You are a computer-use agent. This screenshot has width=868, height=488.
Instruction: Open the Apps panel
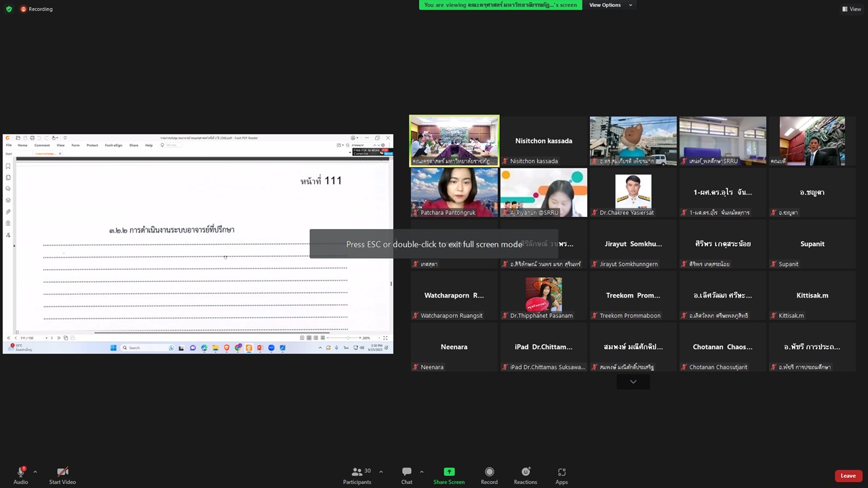[x=561, y=472]
